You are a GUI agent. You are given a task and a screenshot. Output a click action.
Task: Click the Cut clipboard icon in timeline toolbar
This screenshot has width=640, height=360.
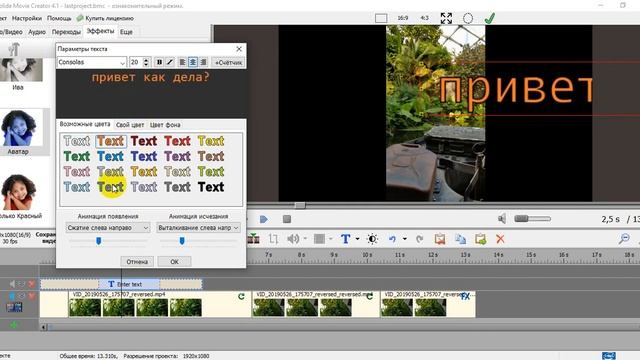pyautogui.click(x=440, y=239)
